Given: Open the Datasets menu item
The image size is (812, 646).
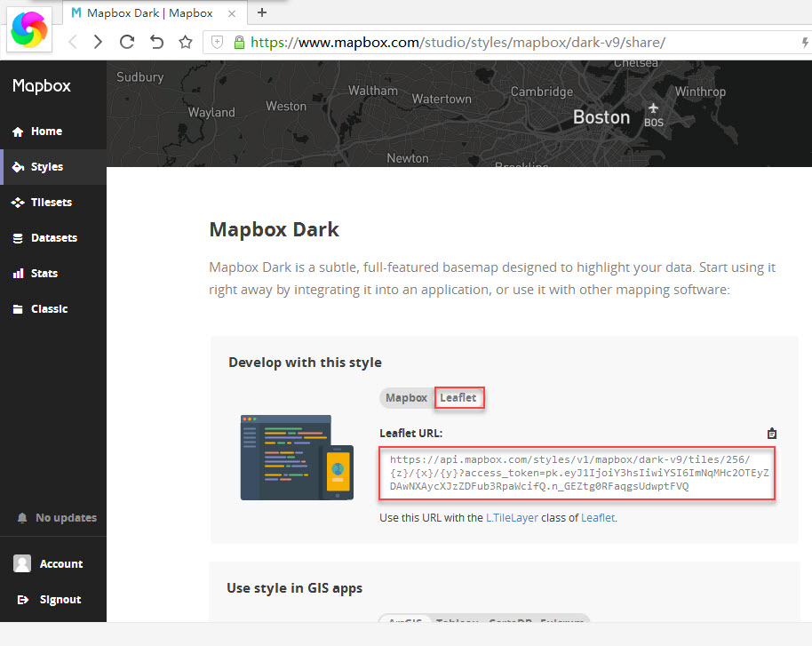Looking at the screenshot, I should tap(53, 238).
